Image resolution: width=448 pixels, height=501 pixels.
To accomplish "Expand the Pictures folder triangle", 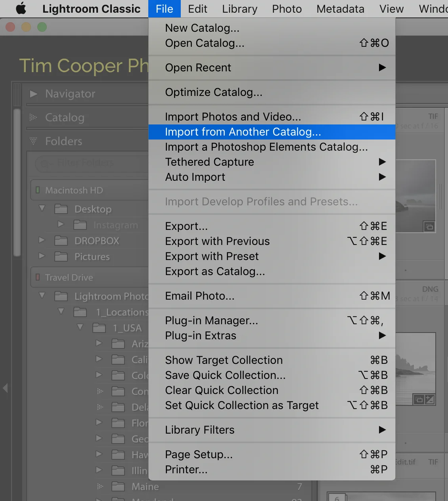I will 42,256.
